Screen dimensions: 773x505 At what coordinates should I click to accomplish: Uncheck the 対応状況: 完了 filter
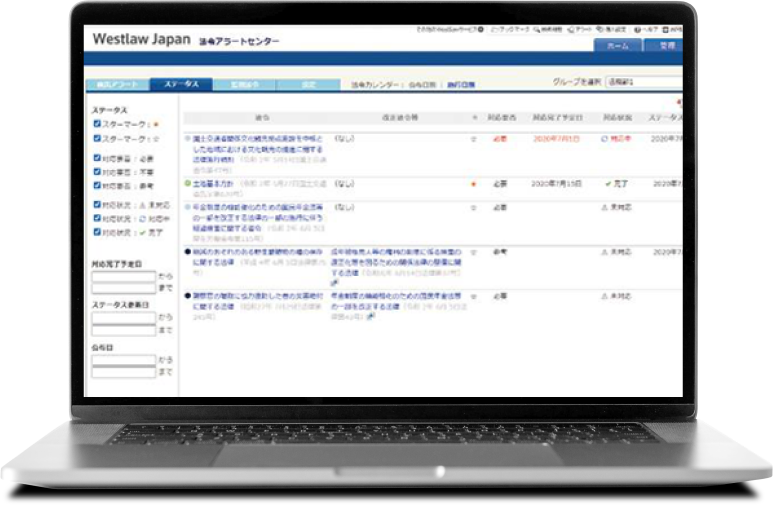tap(97, 232)
